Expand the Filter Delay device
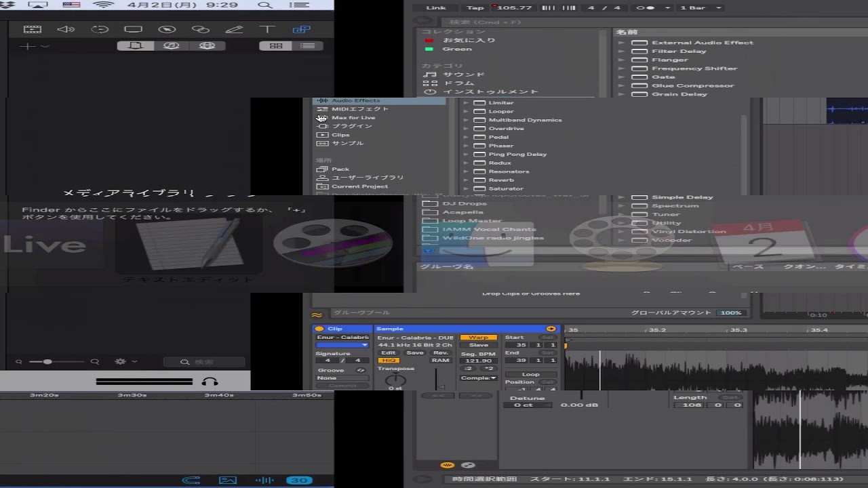868x488 pixels. pyautogui.click(x=621, y=51)
